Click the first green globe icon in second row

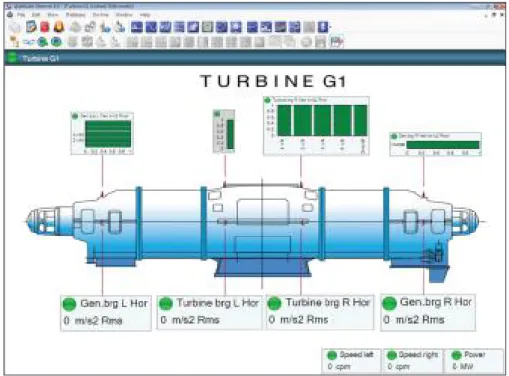(x=42, y=42)
